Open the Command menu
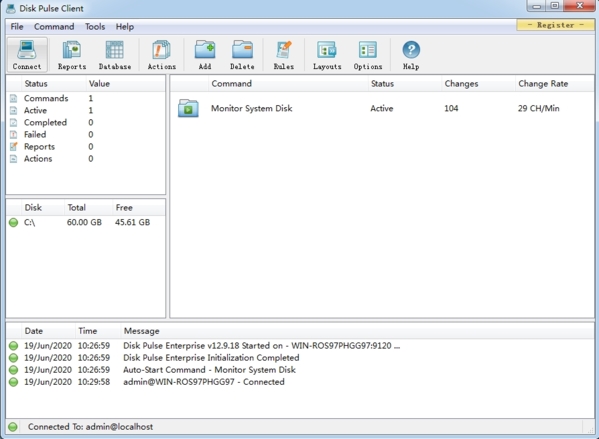Image resolution: width=599 pixels, height=439 pixels. pyautogui.click(x=54, y=27)
